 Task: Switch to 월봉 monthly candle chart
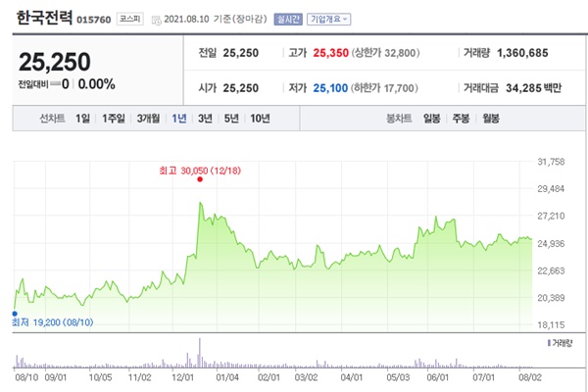(x=491, y=119)
